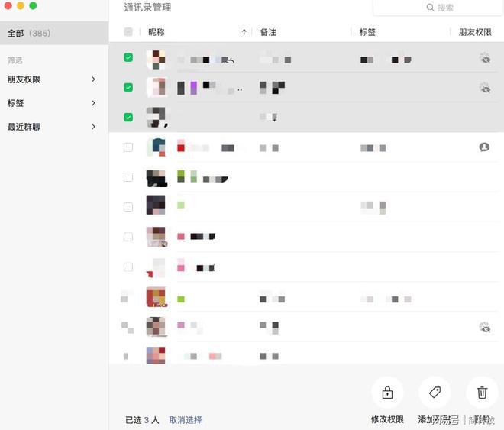The image size is (504, 430).
Task: Click the hidden-eye icon in tenth row
Action: point(485,327)
